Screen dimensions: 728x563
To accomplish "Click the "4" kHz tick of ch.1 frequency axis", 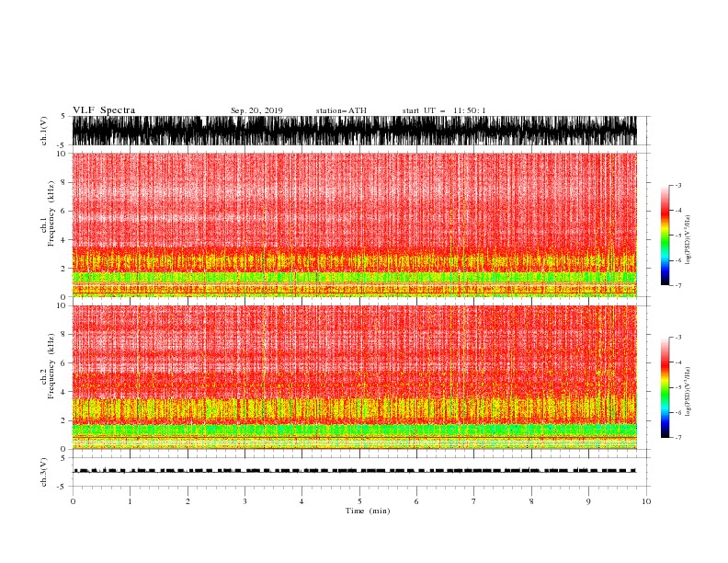I will [64, 240].
